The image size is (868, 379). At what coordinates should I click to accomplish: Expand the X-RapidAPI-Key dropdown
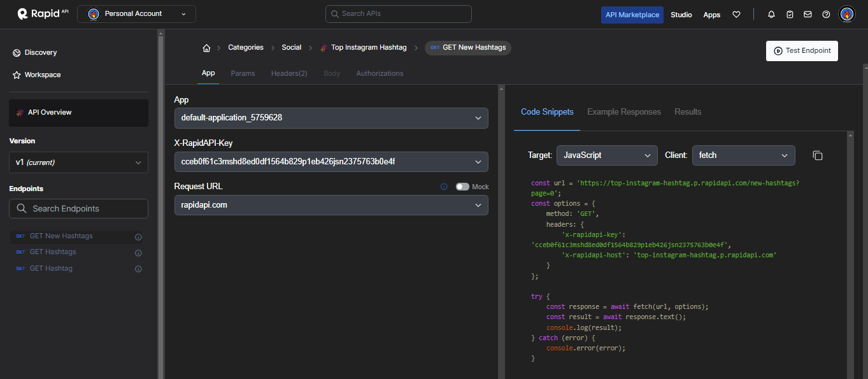(331, 161)
